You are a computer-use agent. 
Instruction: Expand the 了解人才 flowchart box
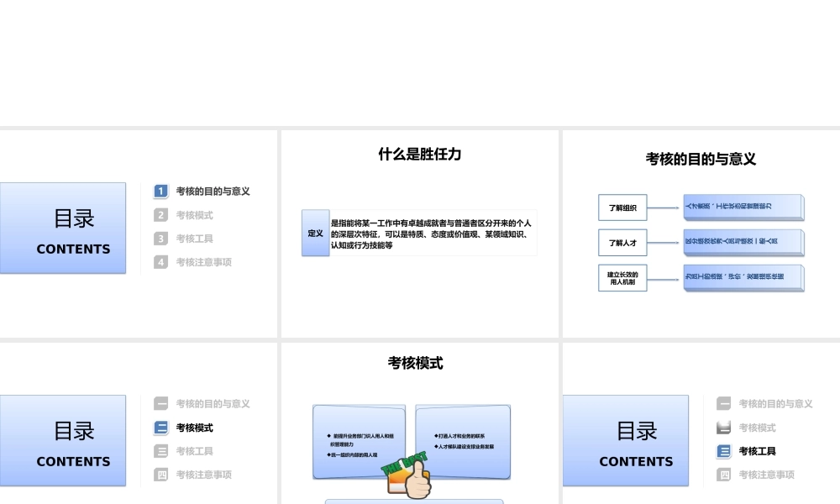point(622,243)
